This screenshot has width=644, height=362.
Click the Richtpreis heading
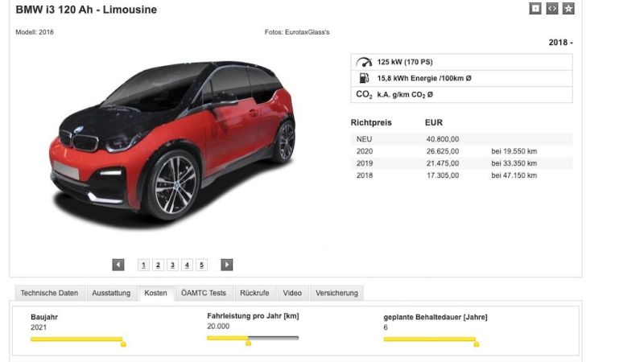point(371,123)
